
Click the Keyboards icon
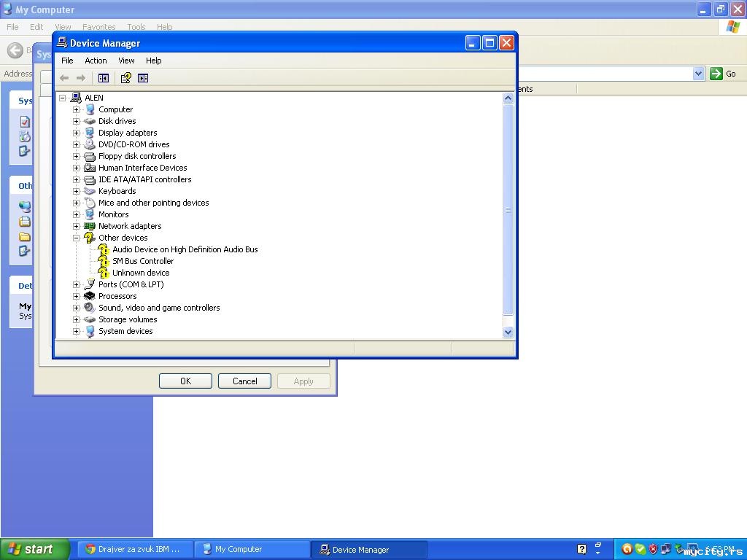[x=90, y=191]
